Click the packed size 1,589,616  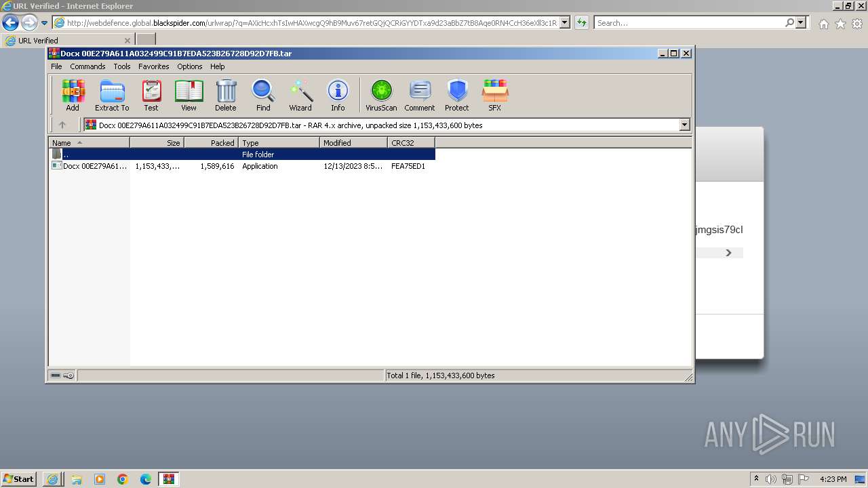(217, 166)
